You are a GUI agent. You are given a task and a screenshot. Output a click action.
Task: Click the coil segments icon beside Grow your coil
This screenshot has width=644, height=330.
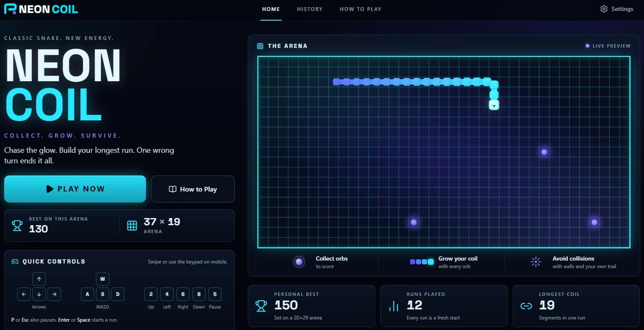click(422, 262)
